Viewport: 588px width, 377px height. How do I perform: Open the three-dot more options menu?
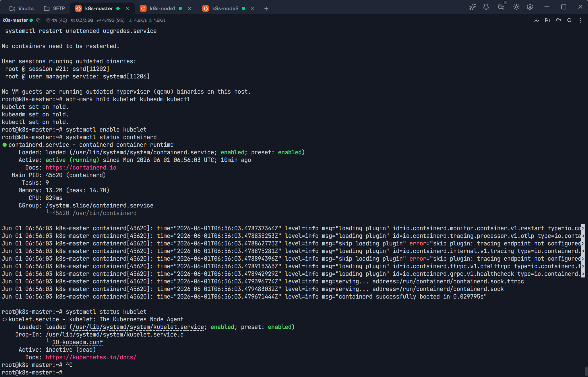[580, 20]
